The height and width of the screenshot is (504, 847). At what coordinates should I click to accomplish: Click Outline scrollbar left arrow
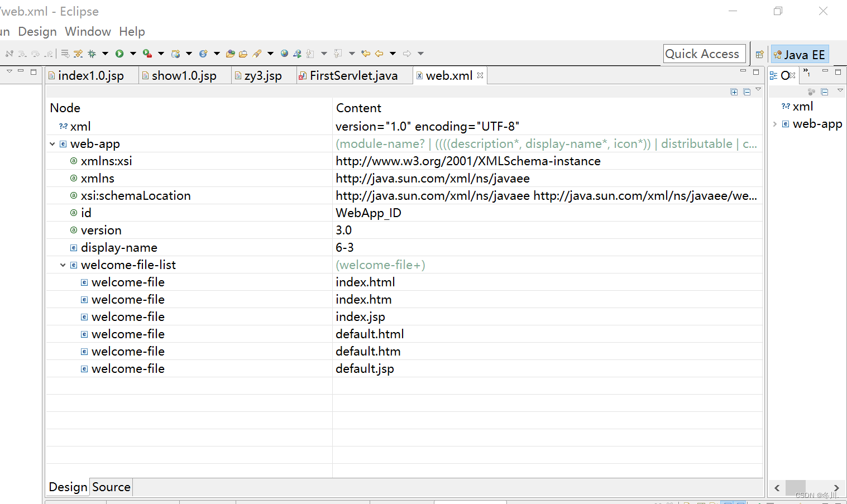click(x=777, y=488)
